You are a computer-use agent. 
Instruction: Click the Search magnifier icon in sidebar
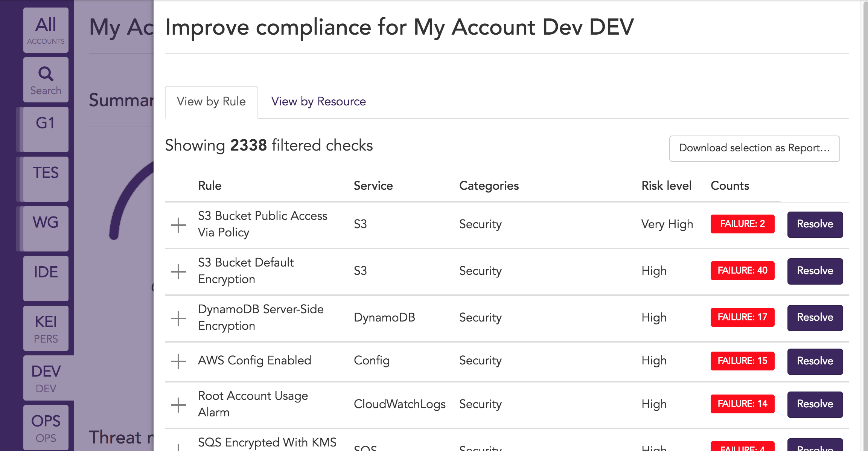[x=46, y=74]
